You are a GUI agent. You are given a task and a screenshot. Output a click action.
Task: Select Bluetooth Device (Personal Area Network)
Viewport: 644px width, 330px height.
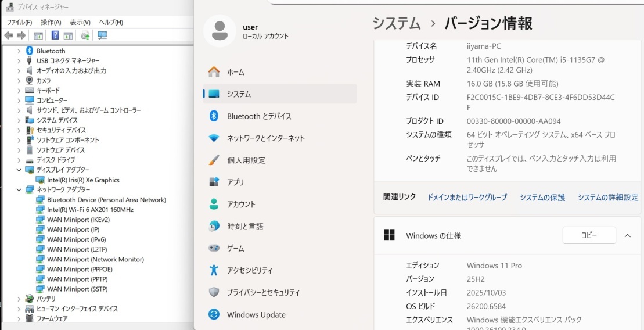pyautogui.click(x=106, y=200)
